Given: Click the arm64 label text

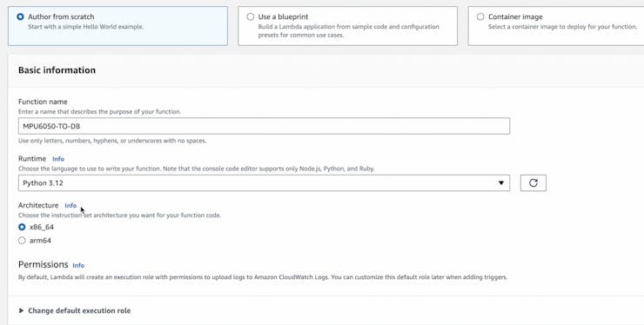Looking at the screenshot, I should [40, 241].
